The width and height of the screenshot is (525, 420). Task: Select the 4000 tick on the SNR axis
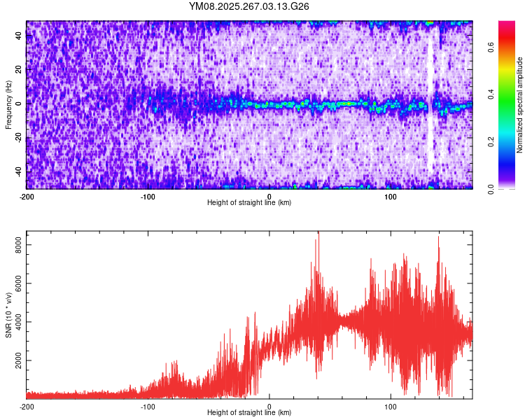16,322
